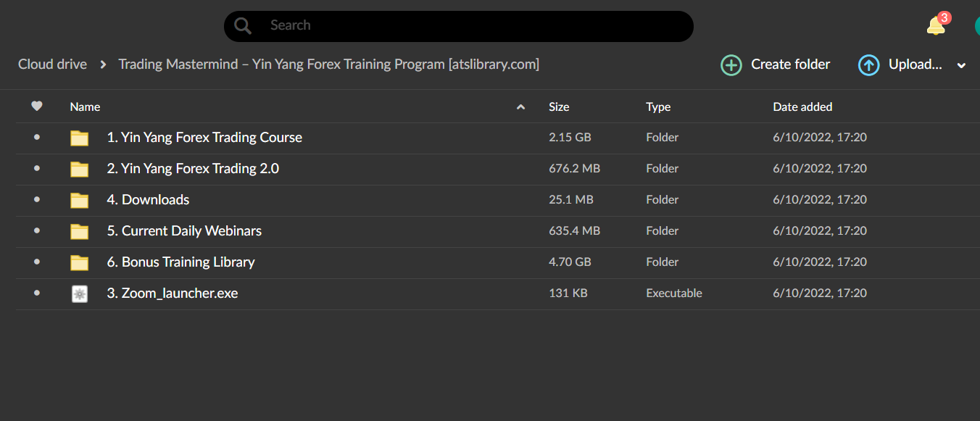Click the Create folder button
This screenshot has width=980, height=421.
click(775, 64)
